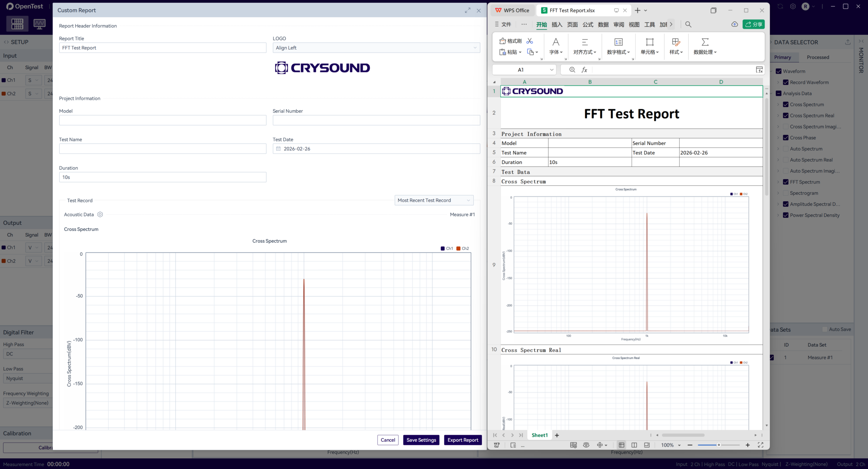Toggle the Auto Save checkbox
This screenshot has width=868, height=469.
pos(825,329)
